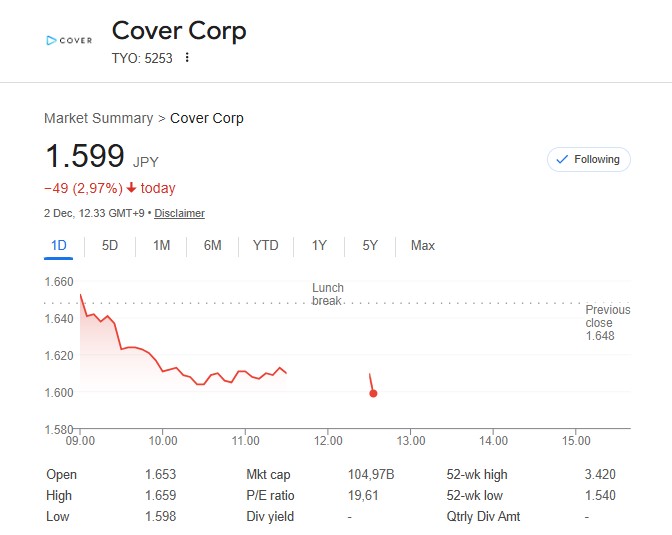The width and height of the screenshot is (672, 535).
Task: Click the Previous close 1.648 label
Action: click(x=608, y=322)
